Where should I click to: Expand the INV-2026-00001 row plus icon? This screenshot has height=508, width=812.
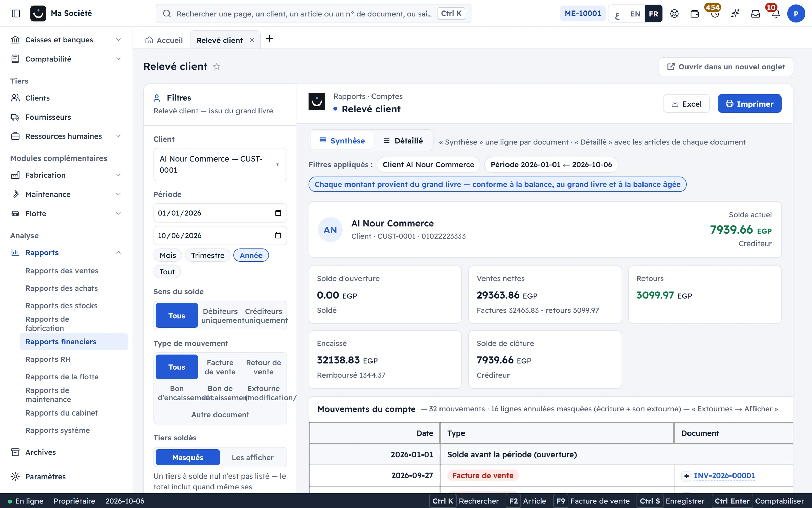tap(686, 476)
